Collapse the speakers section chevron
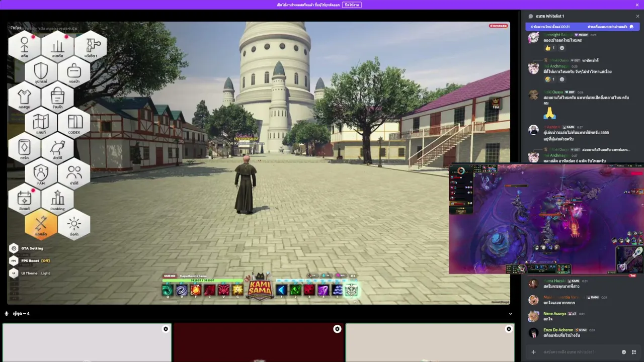This screenshot has width=644, height=362. 511,314
